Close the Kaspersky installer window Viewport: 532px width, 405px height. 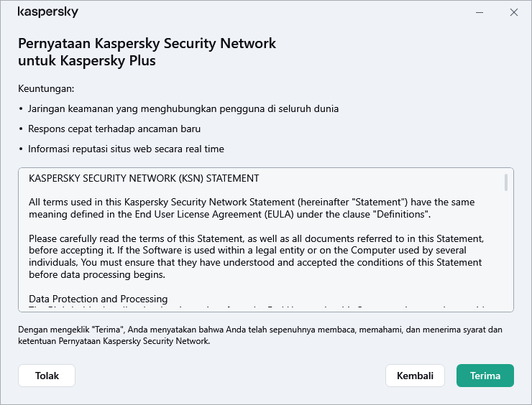[513, 12]
